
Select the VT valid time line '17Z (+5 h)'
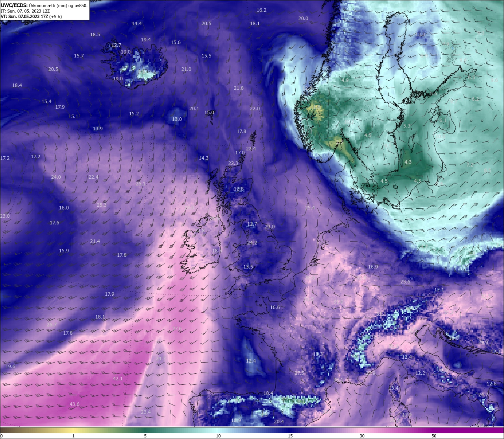tap(31, 17)
